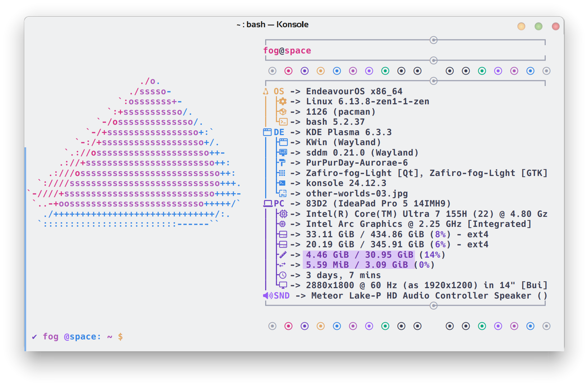The height and width of the screenshot is (386, 588).
Task: Click the dollar sign in the bash prompt line
Action: (x=120, y=337)
